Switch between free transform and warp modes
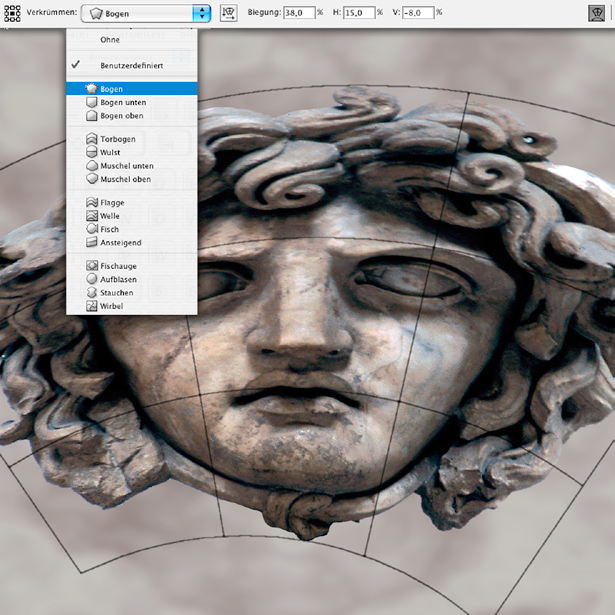This screenshot has width=615, height=615. pyautogui.click(x=596, y=13)
